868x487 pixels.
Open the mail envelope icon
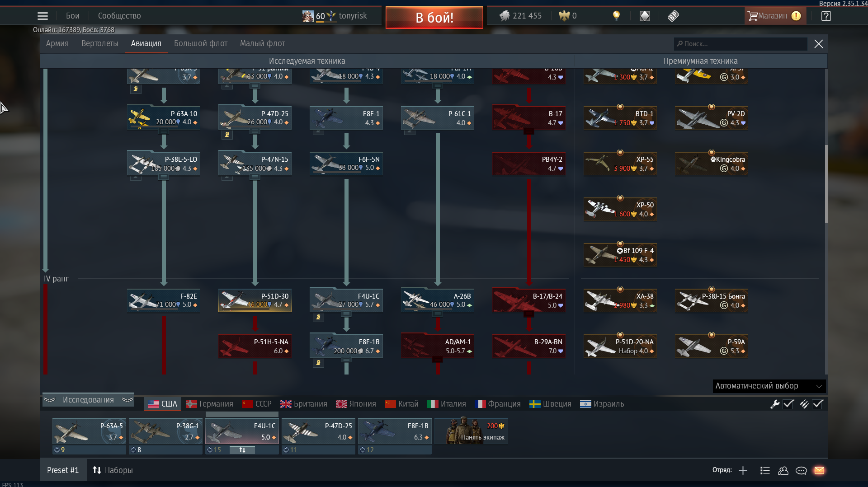819,471
